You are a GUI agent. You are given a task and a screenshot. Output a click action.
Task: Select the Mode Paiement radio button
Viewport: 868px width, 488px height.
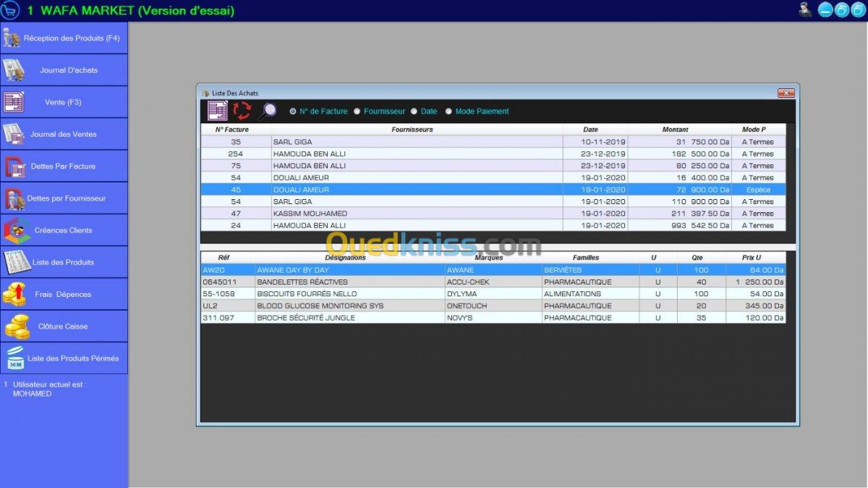(448, 112)
